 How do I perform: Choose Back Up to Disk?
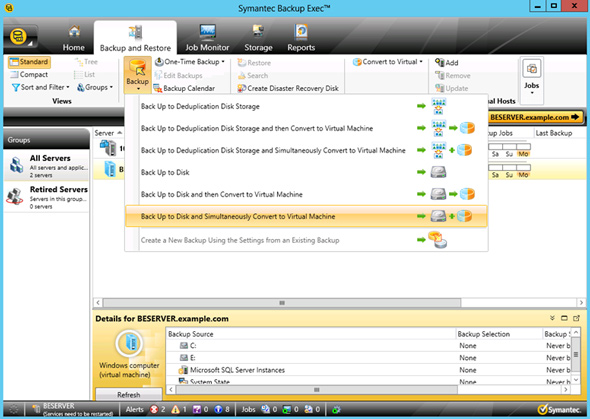click(307, 172)
